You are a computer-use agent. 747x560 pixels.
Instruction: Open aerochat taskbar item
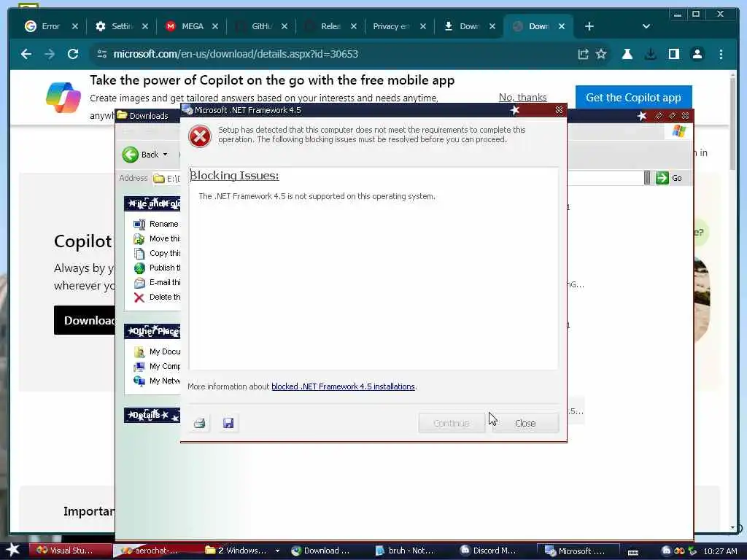pos(155,551)
